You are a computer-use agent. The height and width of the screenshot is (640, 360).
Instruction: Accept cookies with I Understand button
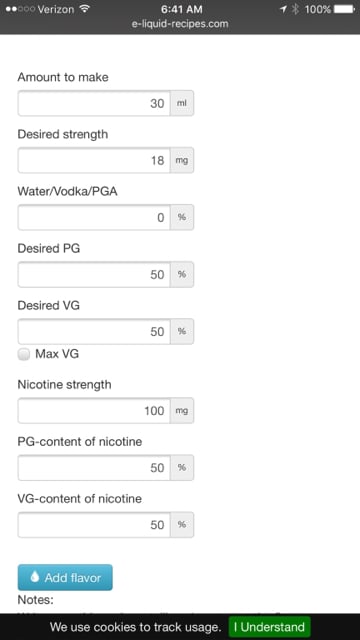(x=269, y=627)
